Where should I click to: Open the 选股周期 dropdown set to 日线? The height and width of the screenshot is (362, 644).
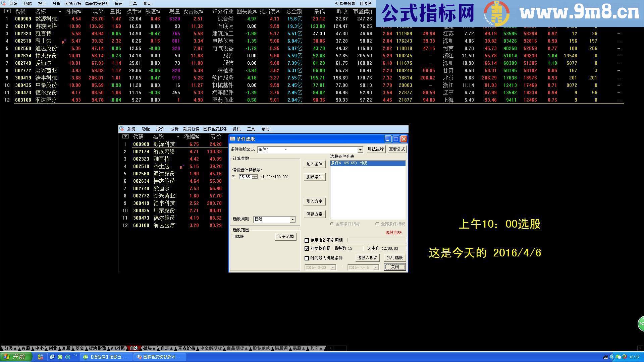point(292,219)
